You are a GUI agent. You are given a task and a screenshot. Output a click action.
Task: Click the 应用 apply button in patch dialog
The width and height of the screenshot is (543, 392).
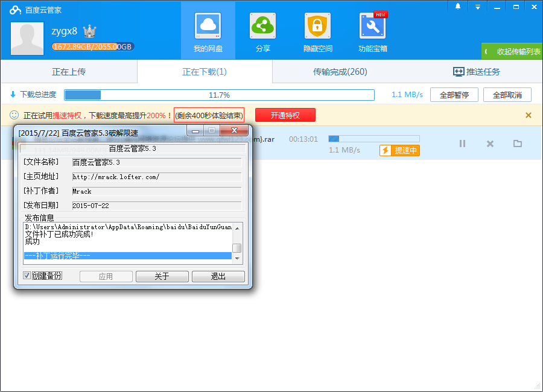(x=106, y=276)
